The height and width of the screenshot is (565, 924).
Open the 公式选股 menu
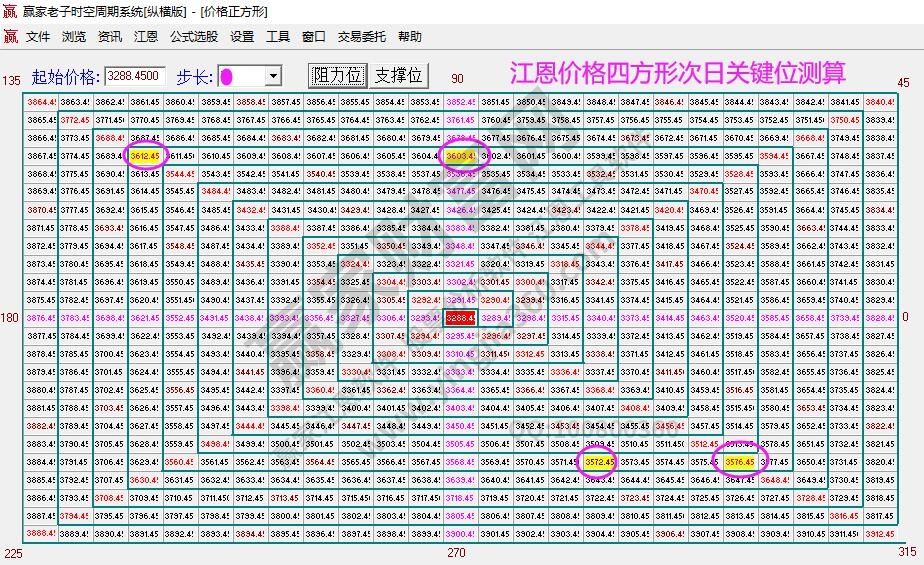click(x=193, y=37)
